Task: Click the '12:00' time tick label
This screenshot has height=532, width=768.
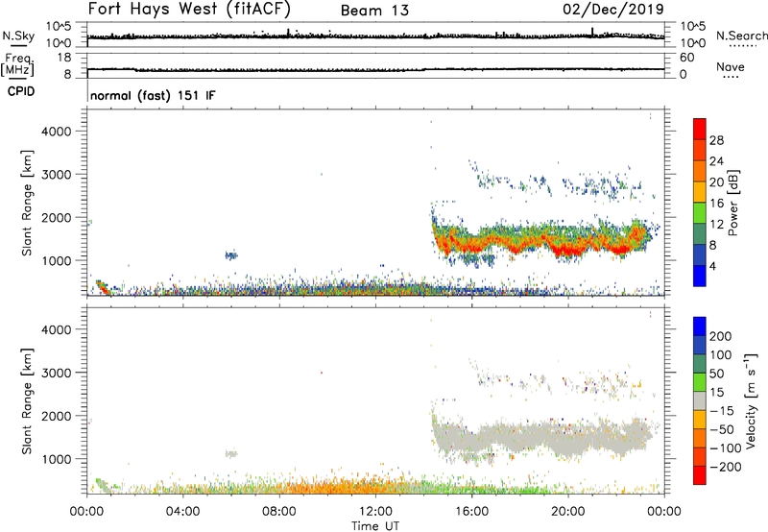Action: pos(375,512)
